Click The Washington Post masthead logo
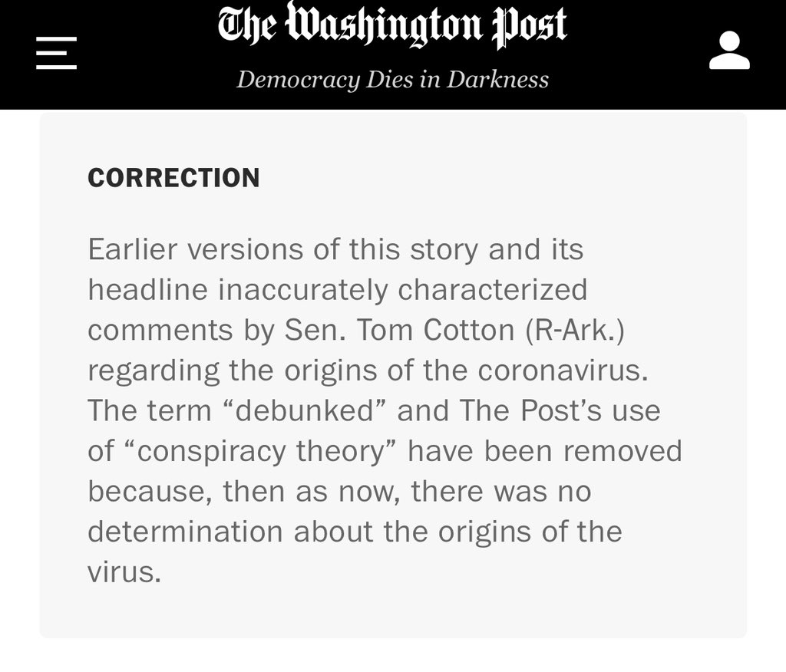 click(x=392, y=25)
